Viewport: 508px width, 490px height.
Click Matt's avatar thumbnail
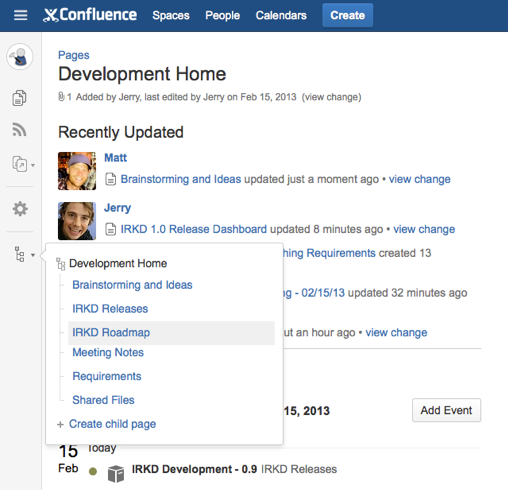click(x=77, y=171)
